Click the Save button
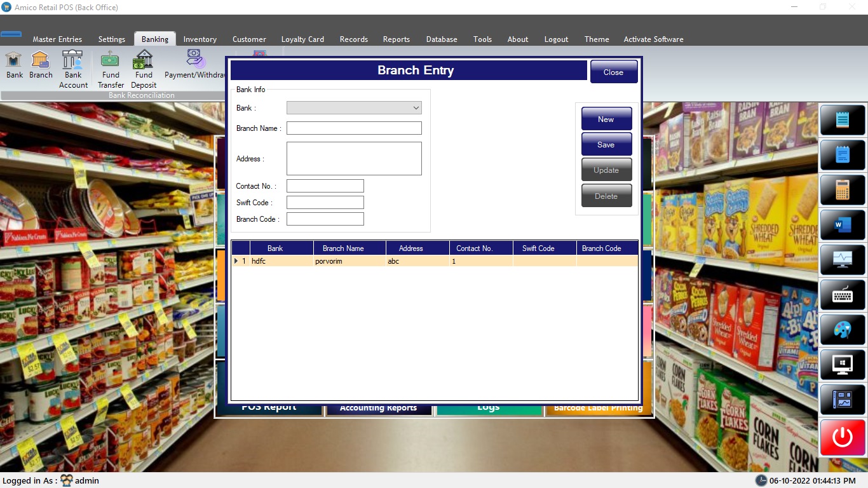The height and width of the screenshot is (488, 868). click(606, 145)
